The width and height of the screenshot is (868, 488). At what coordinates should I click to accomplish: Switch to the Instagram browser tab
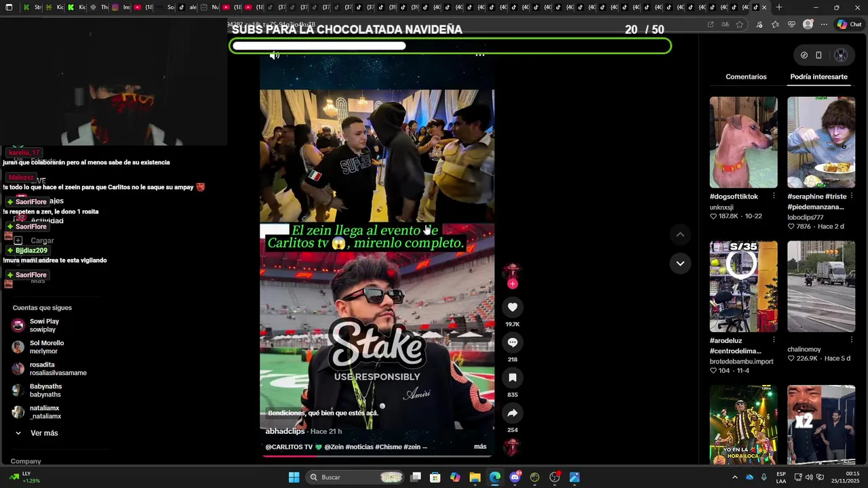pos(120,7)
